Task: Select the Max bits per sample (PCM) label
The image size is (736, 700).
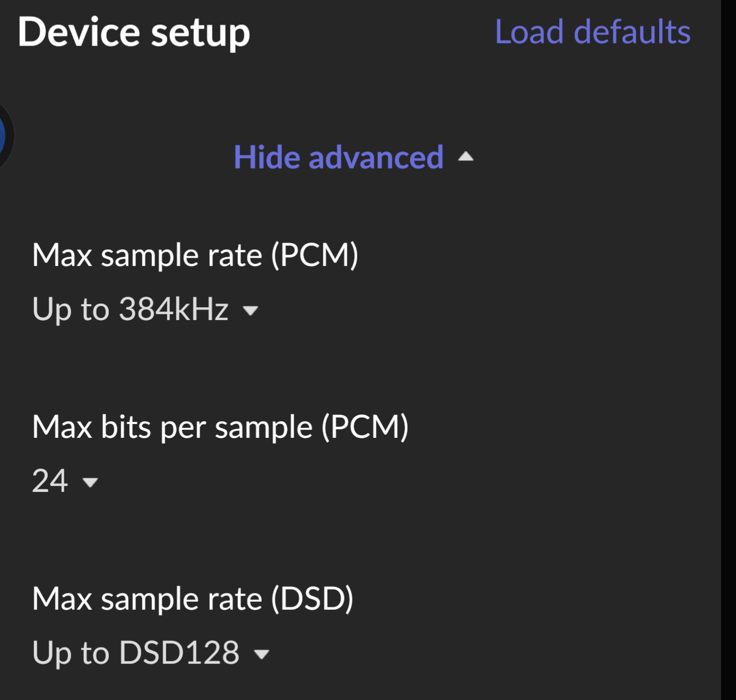Action: tap(220, 427)
